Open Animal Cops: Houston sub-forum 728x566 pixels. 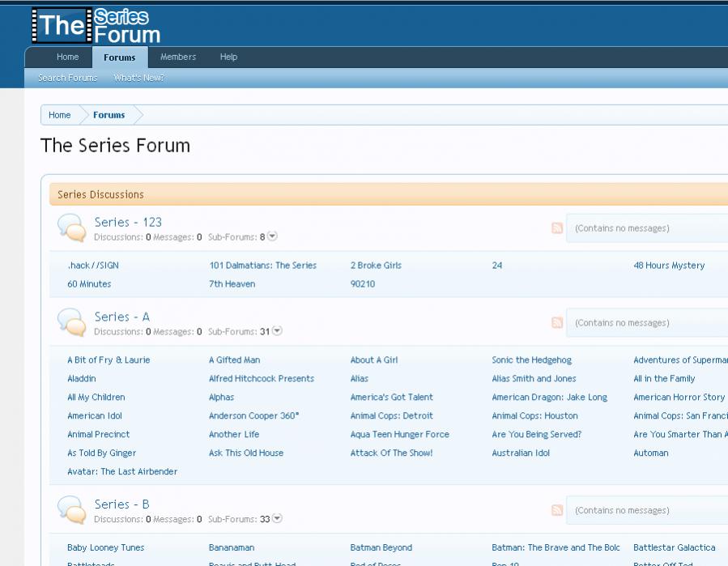(x=534, y=415)
